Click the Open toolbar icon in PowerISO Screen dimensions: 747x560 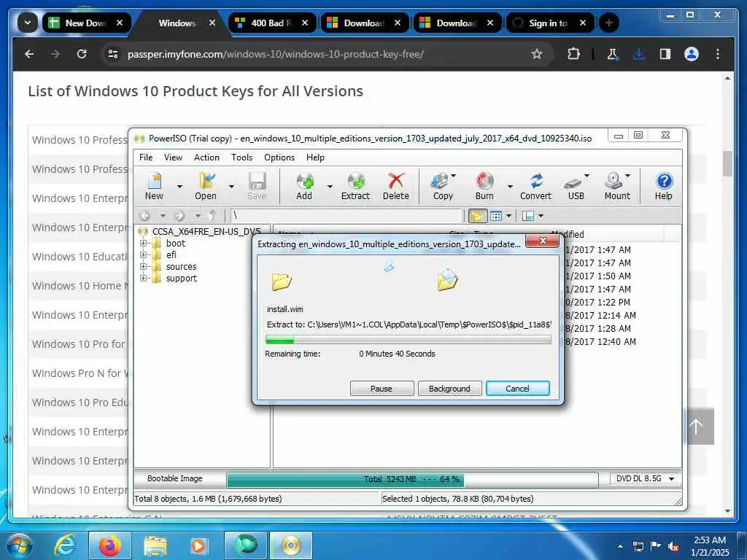coord(206,186)
